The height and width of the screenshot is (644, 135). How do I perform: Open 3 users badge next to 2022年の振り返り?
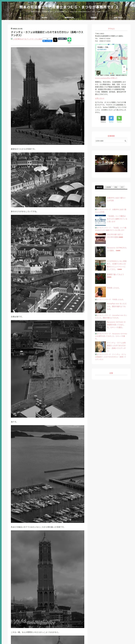121,237
